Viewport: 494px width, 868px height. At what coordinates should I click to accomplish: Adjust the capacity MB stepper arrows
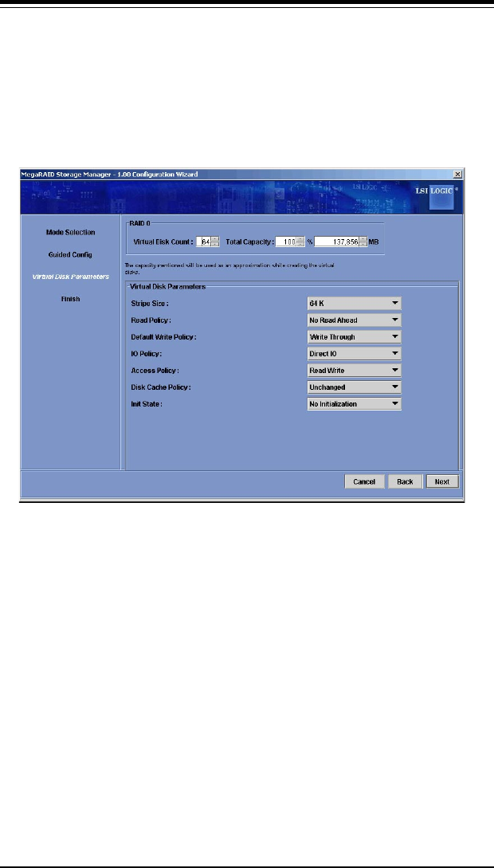point(363,242)
